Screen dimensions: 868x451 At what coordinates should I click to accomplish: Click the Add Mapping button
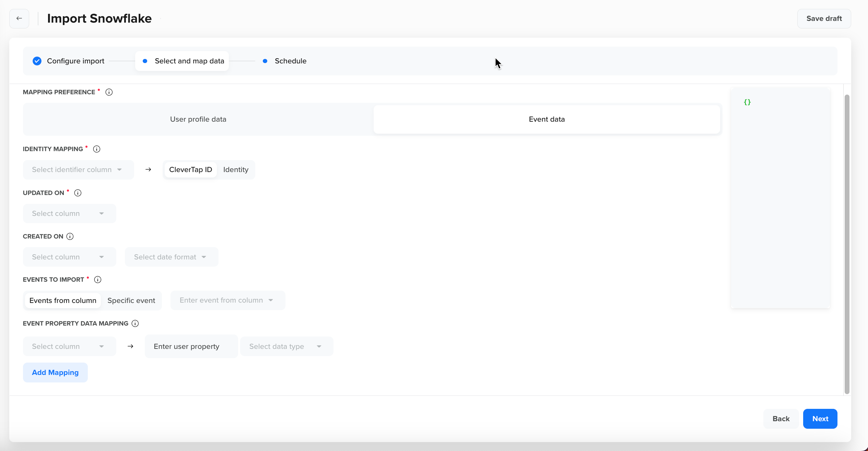coord(55,373)
